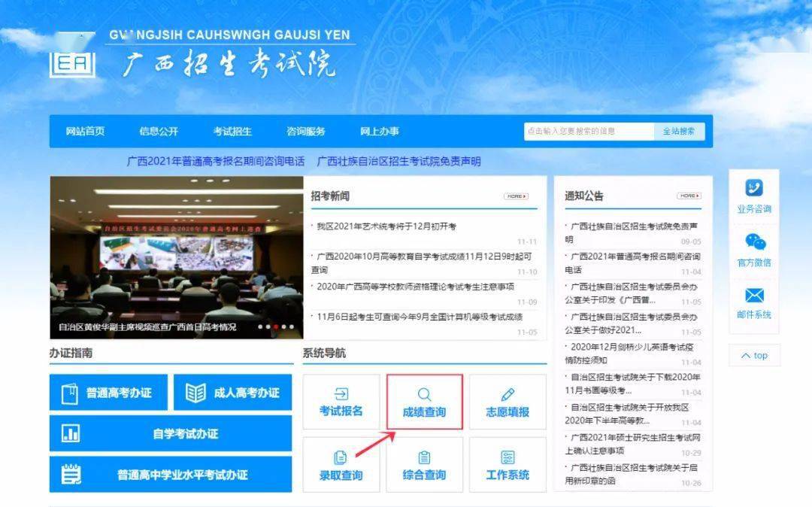This screenshot has width=812, height=507.
Task: Click the site search input field
Action: point(589,131)
